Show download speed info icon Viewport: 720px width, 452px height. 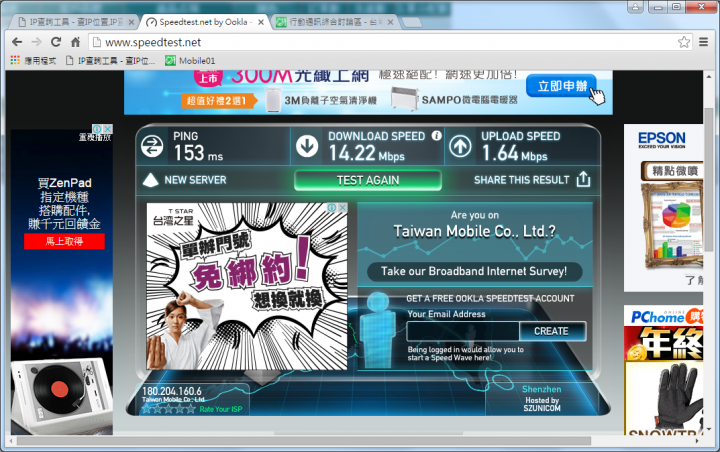click(x=436, y=136)
